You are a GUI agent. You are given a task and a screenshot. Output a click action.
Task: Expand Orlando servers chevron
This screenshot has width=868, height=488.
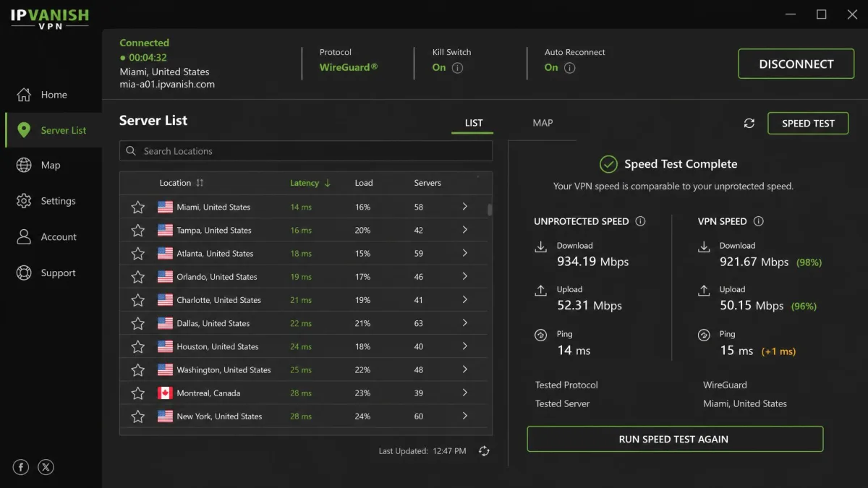click(x=464, y=276)
